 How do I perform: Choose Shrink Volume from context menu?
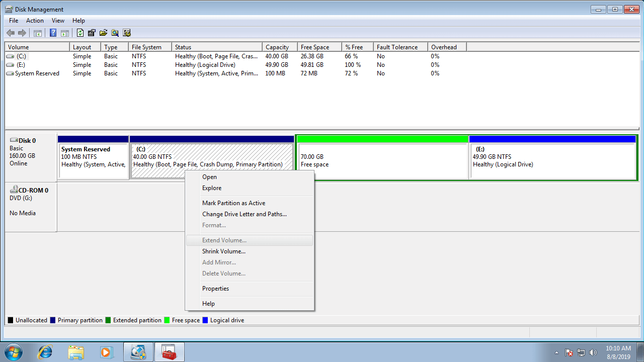(x=223, y=251)
